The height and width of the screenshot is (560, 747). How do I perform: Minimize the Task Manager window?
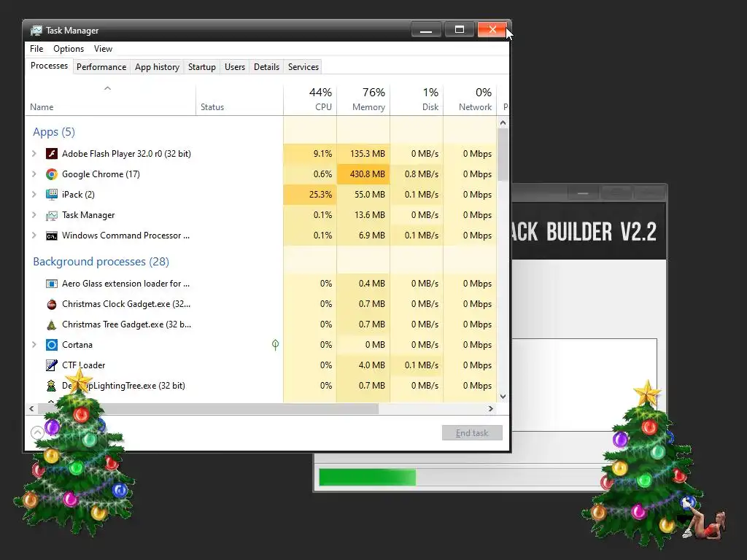tap(426, 29)
